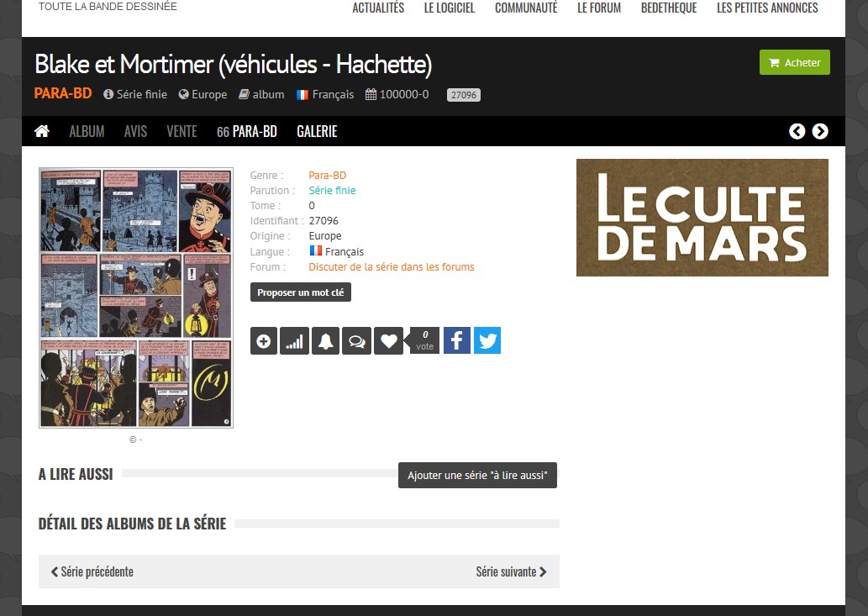Click the bell notification icon
Viewport: 868px width, 616px height.
(x=325, y=341)
